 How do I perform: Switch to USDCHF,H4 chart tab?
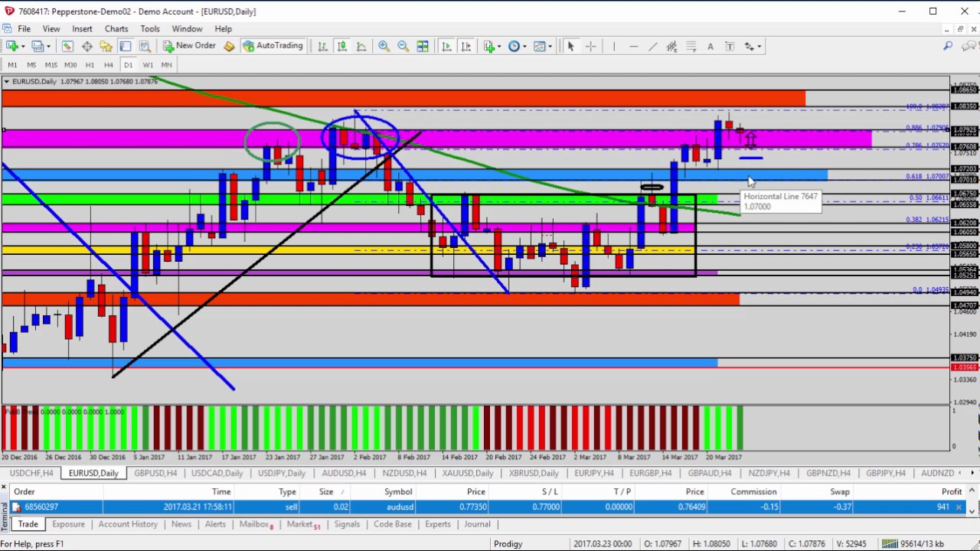[31, 473]
